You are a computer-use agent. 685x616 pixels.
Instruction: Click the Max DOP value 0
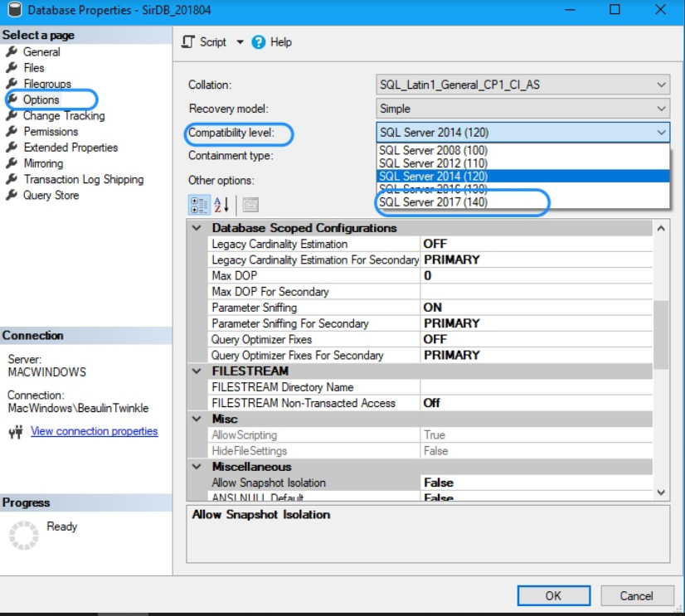pos(537,276)
